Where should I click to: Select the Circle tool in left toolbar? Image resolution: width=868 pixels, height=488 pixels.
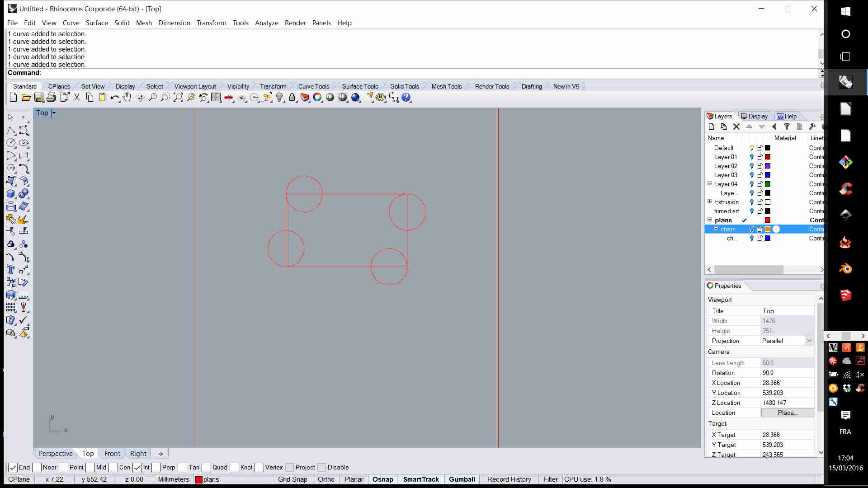[x=11, y=143]
